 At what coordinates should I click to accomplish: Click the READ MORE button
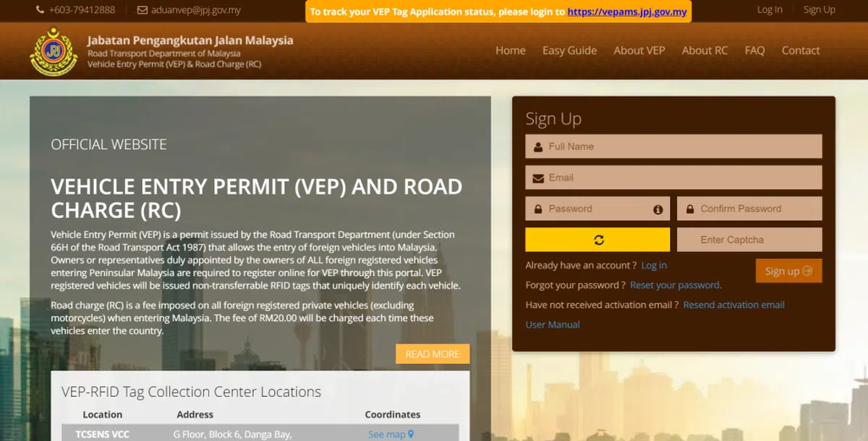(432, 354)
